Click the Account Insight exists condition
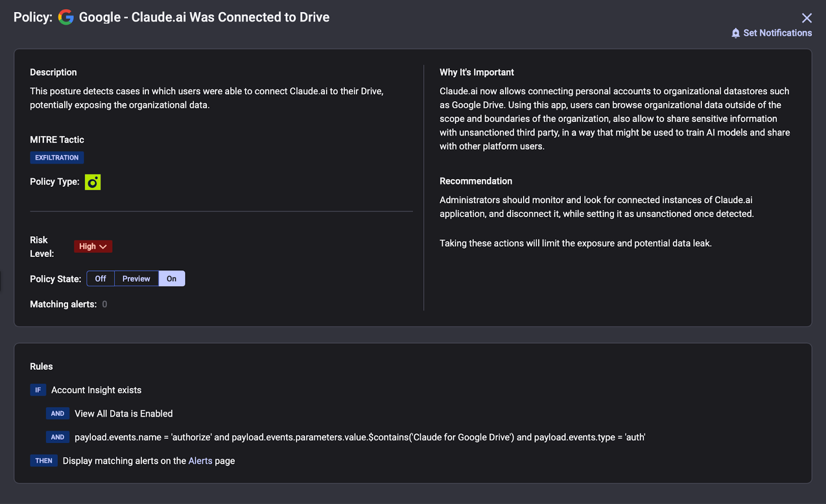The height and width of the screenshot is (504, 826). tap(96, 390)
